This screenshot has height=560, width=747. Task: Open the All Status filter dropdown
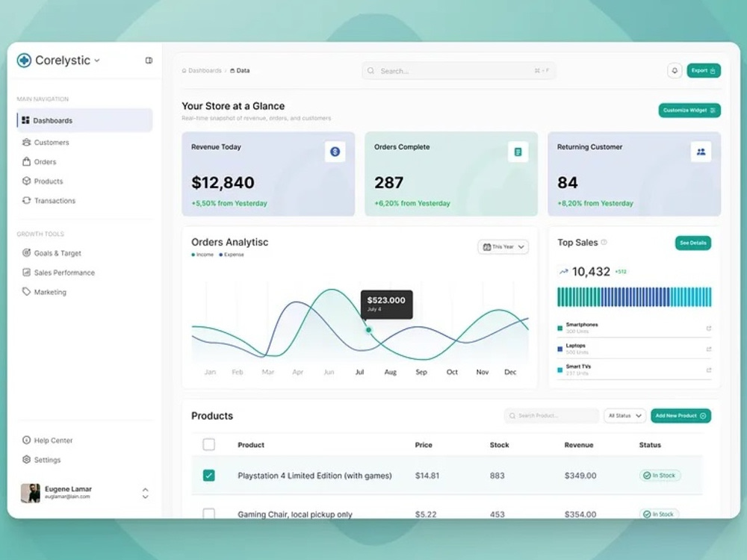[624, 416]
